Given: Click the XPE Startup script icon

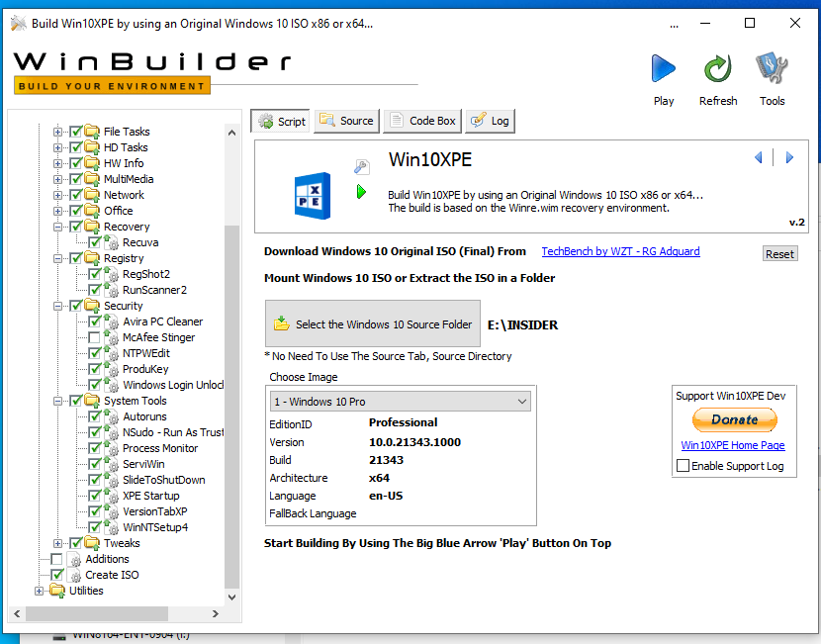Looking at the screenshot, I should (111, 496).
